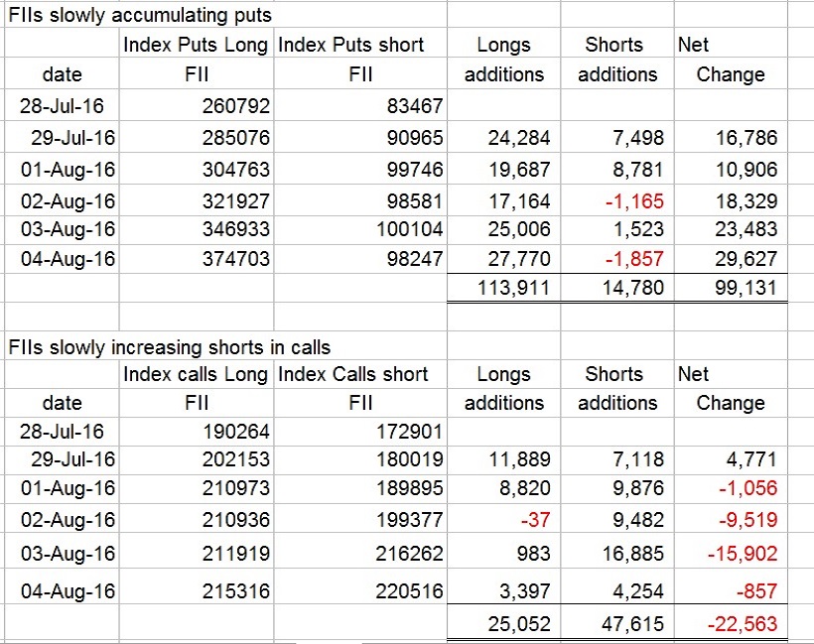
Task: Select longs additions cell 24,284
Action: pos(517,138)
